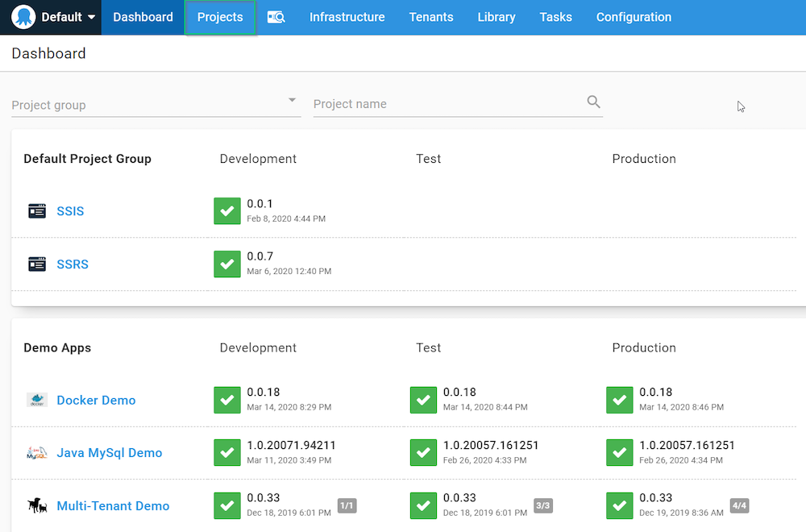Open the Projects tab
Screen dimensions: 806x532
pos(220,17)
